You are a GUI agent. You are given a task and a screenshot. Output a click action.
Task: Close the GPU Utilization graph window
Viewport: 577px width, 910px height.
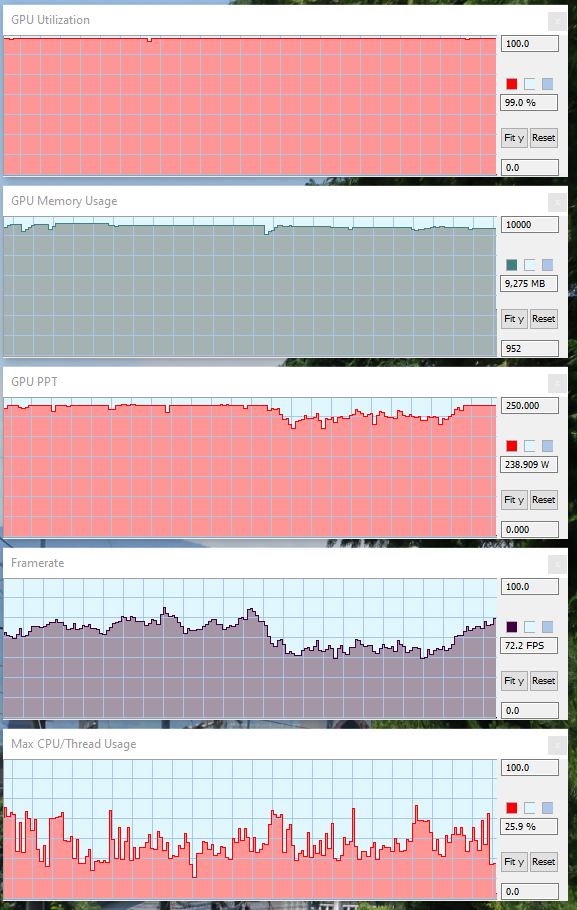[x=557, y=21]
